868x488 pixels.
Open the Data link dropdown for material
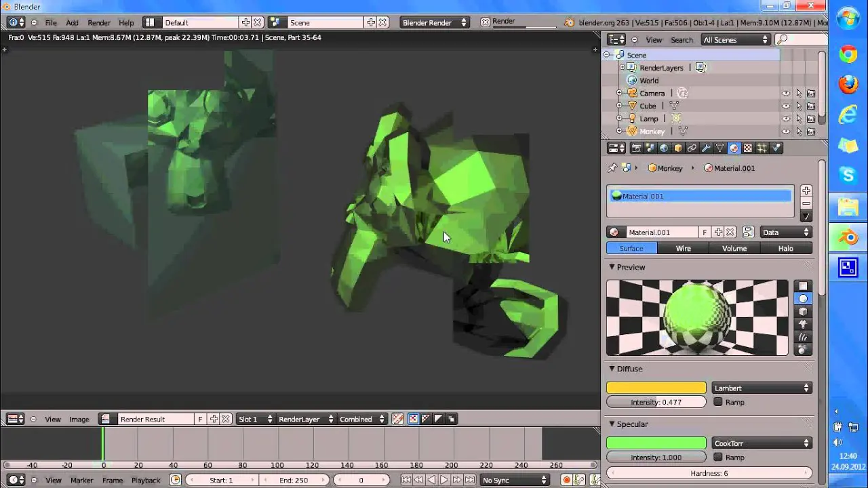[785, 232]
